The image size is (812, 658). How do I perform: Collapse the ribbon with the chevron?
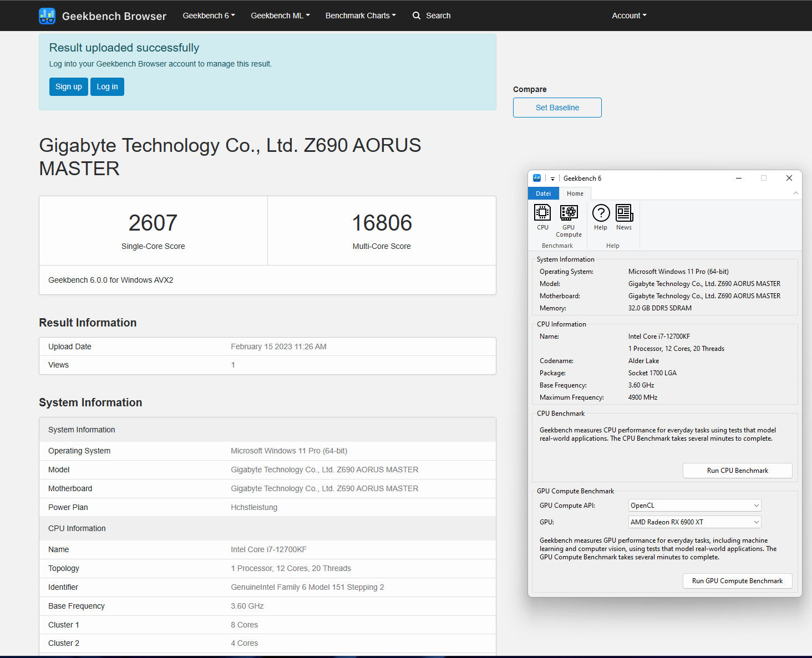point(795,193)
